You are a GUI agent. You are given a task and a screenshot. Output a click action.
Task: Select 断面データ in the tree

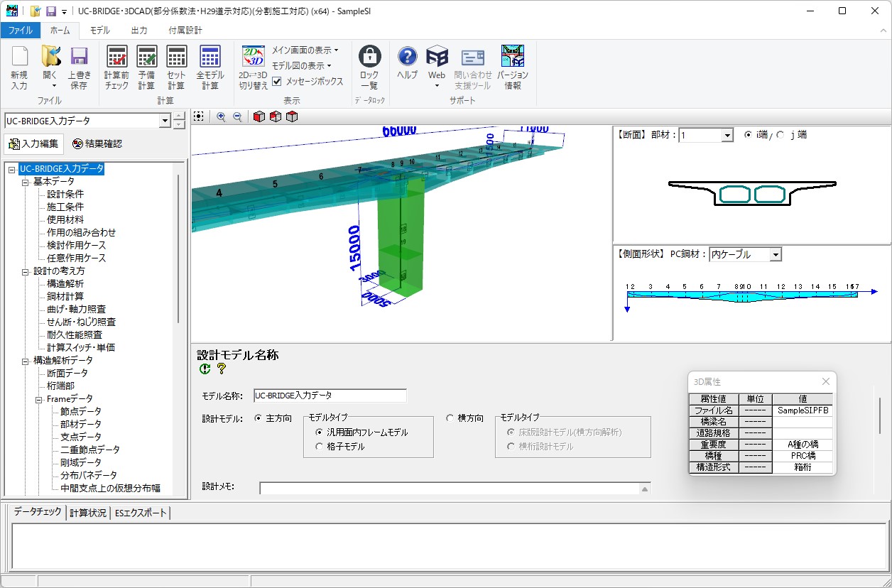(67, 374)
